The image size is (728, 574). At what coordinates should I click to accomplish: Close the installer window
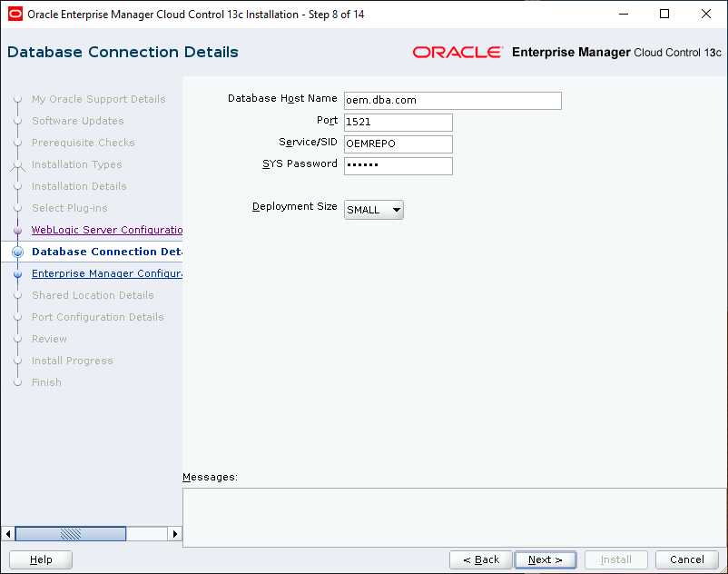point(705,14)
